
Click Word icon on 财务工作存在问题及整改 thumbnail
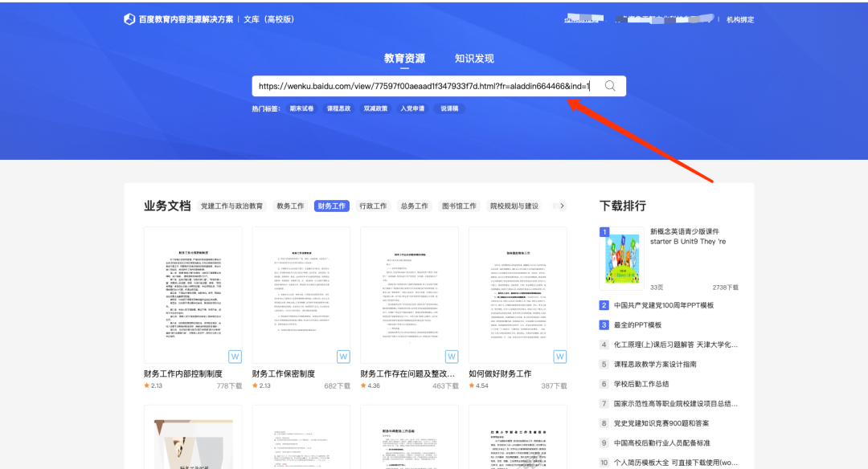point(452,357)
